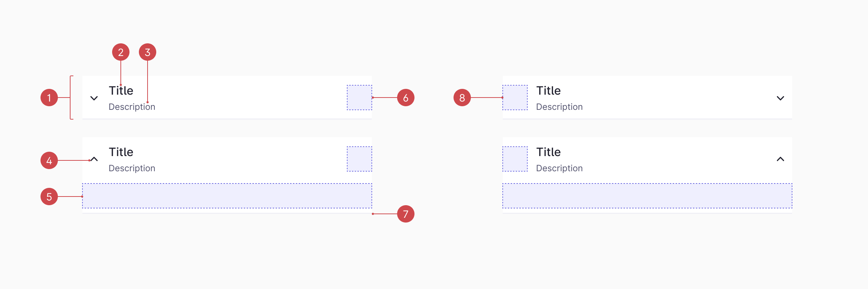The width and height of the screenshot is (868, 289).
Task: Collapse the bottom-right accordion via up chevron
Action: click(x=780, y=159)
